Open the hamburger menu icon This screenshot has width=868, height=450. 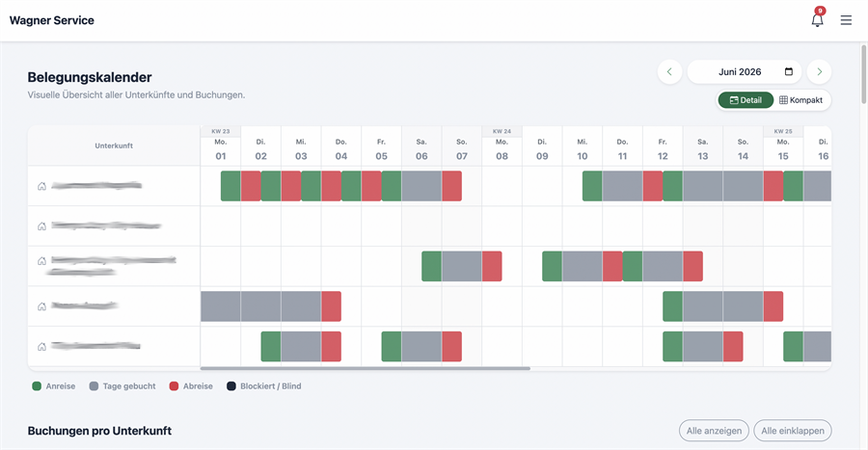point(846,20)
